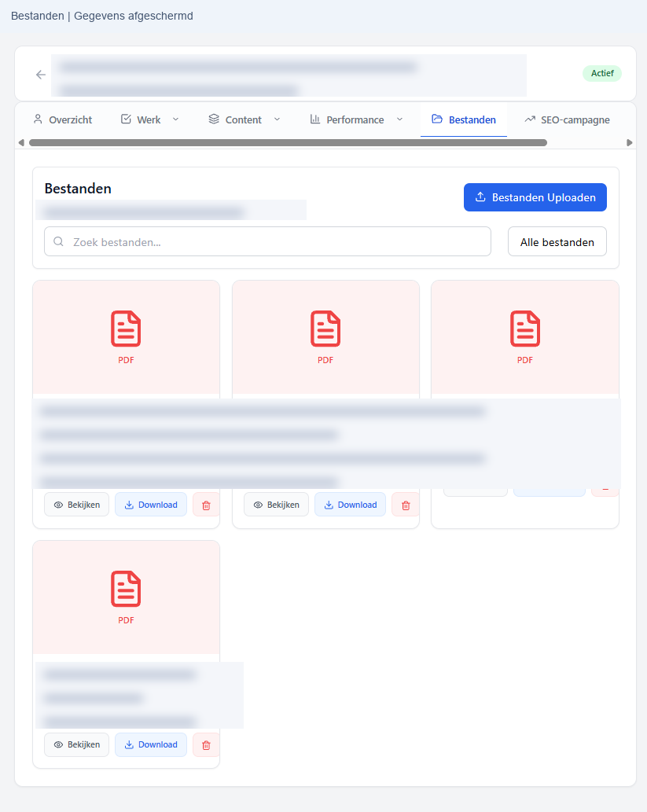Click Bekijken on the first top-row file card

[77, 505]
